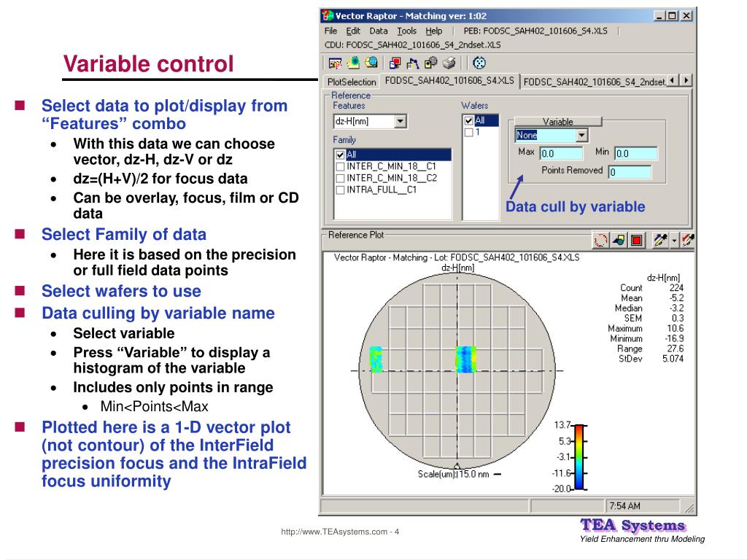Open the Data menu
This screenshot has width=747, height=560.
pos(379,31)
